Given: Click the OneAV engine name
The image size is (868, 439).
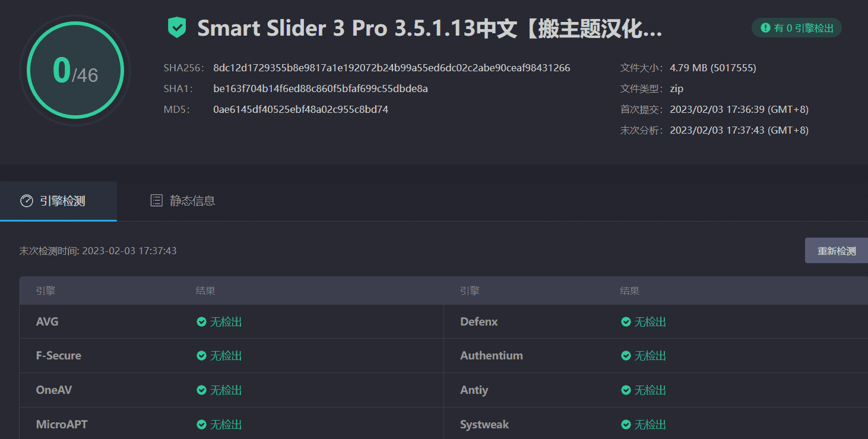Looking at the screenshot, I should point(54,390).
